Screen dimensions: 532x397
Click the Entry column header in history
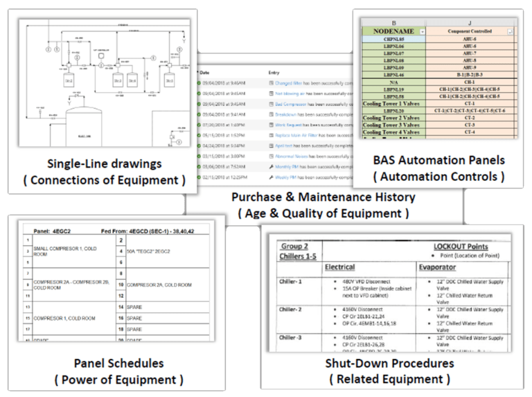274,73
